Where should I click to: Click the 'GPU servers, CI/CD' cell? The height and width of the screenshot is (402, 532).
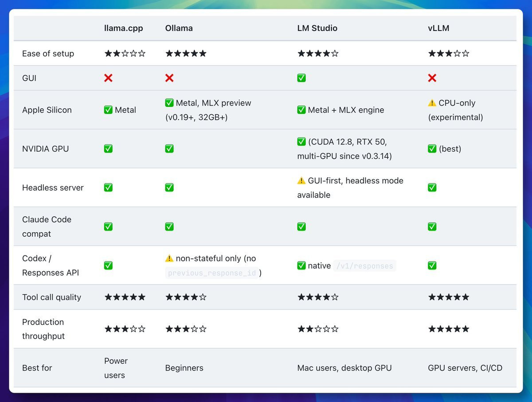pyautogui.click(x=465, y=368)
